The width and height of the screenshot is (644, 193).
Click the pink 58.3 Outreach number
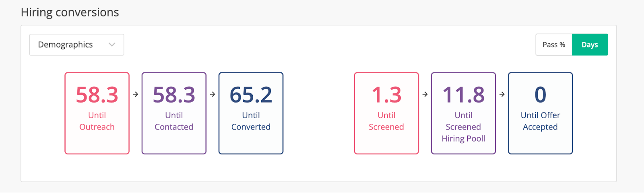point(97,95)
